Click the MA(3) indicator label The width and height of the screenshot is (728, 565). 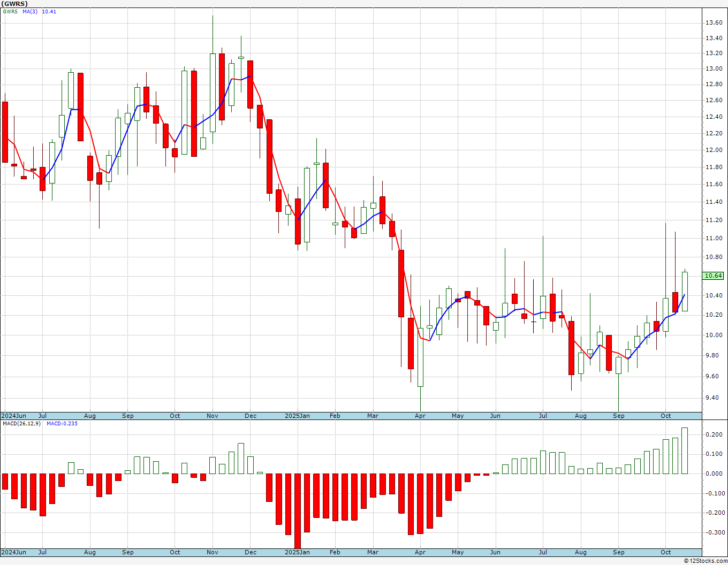(x=30, y=12)
